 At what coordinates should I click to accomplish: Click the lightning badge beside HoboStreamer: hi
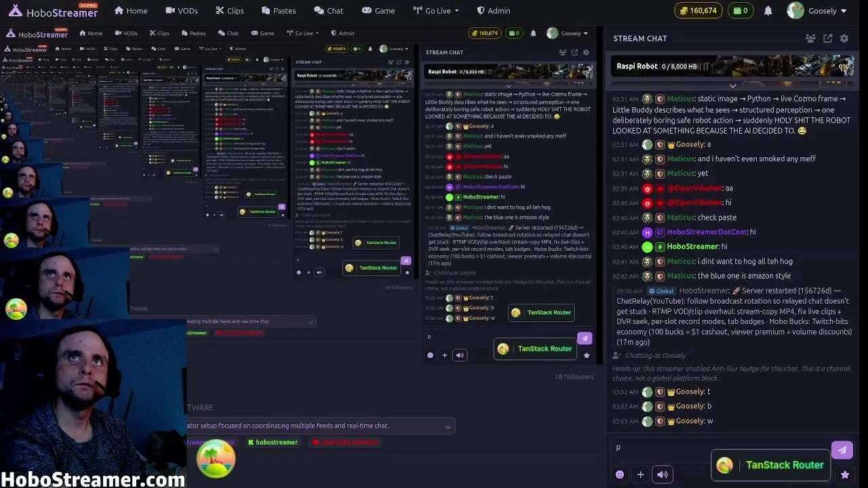click(x=660, y=247)
